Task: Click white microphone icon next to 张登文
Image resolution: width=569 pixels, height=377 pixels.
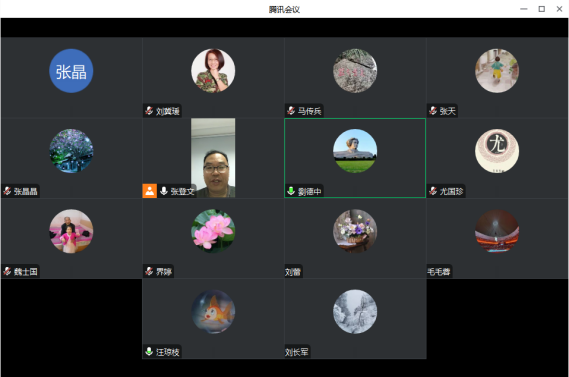Action: coord(164,191)
